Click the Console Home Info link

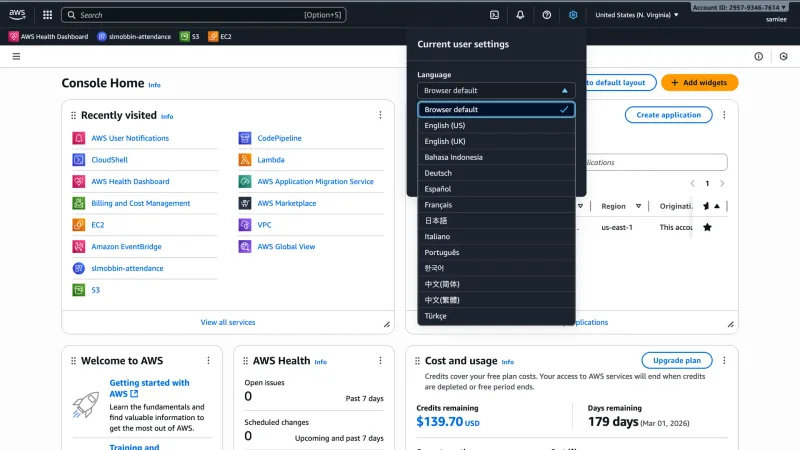click(154, 85)
